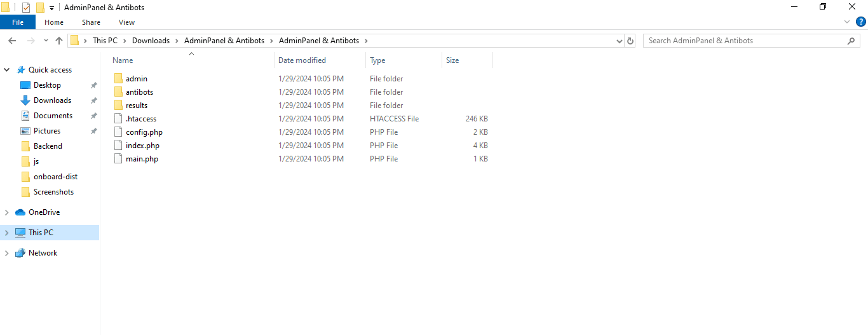Viewport: 868px width, 335px height.
Task: Select the .htaccess file name
Action: (141, 119)
